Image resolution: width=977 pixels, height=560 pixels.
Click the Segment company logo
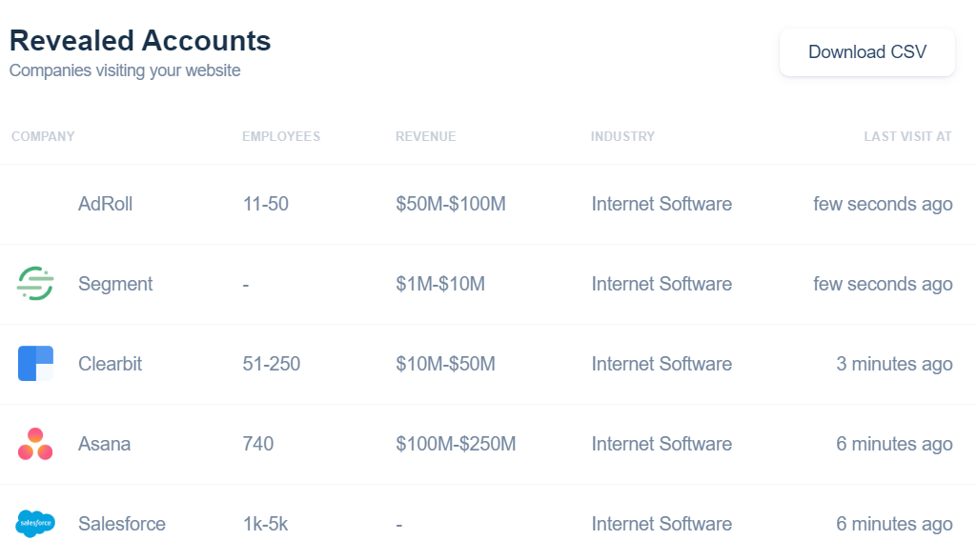[x=35, y=284]
